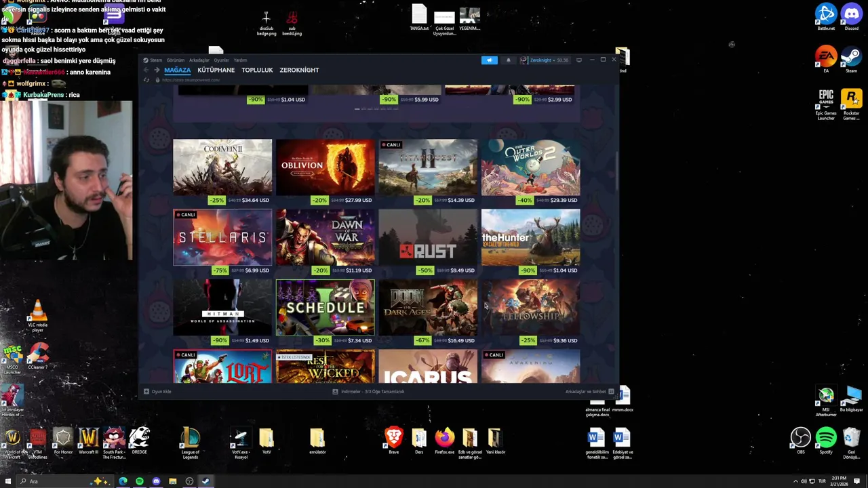Open Microsoft Edge from the taskbar
The width and height of the screenshot is (868, 488).
pos(123,481)
